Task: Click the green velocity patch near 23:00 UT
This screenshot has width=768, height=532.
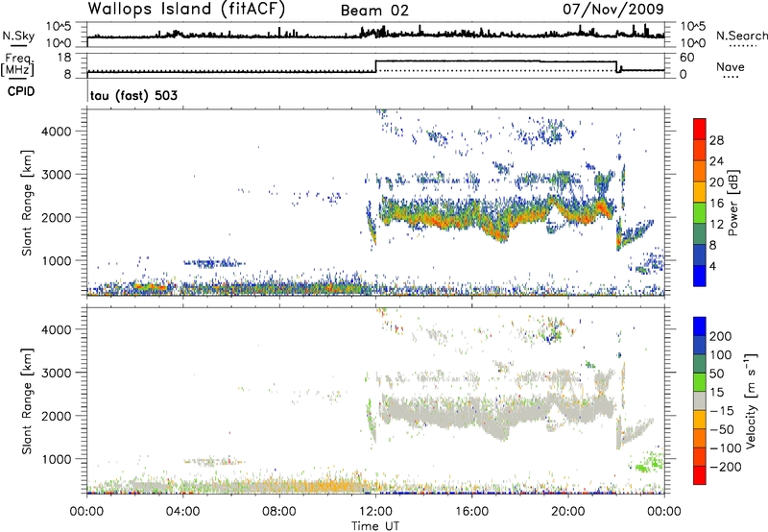Action: [x=649, y=462]
